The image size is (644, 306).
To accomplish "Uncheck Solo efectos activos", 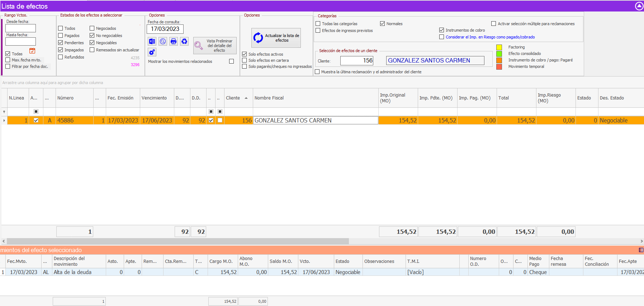I will point(245,54).
